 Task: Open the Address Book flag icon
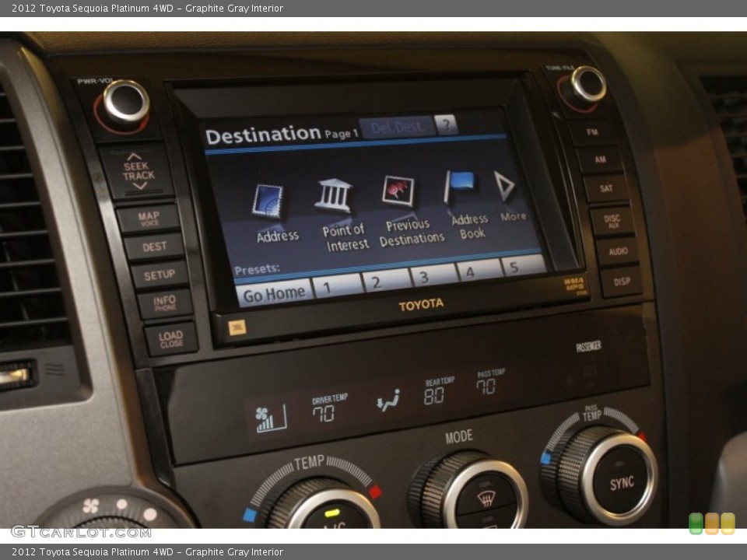point(459,186)
